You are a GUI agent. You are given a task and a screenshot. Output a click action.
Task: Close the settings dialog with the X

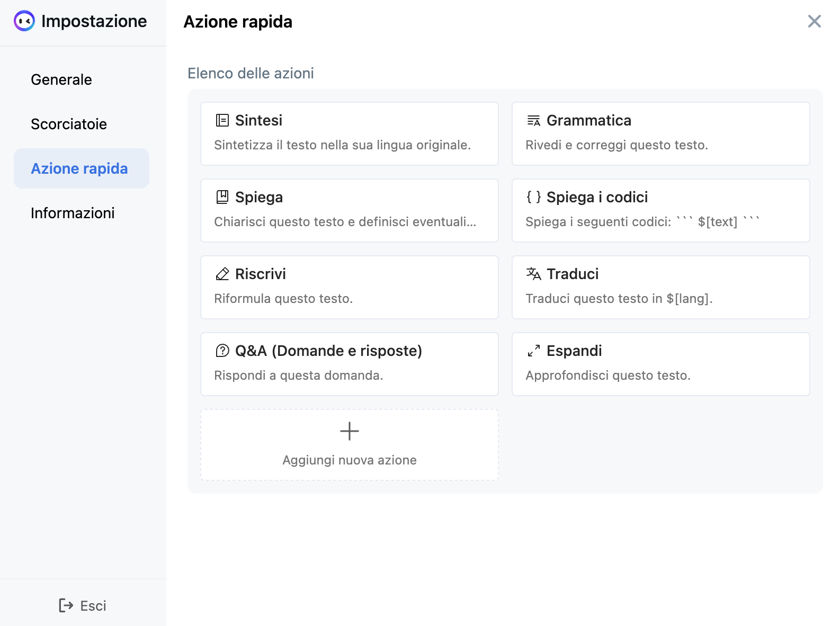(815, 21)
